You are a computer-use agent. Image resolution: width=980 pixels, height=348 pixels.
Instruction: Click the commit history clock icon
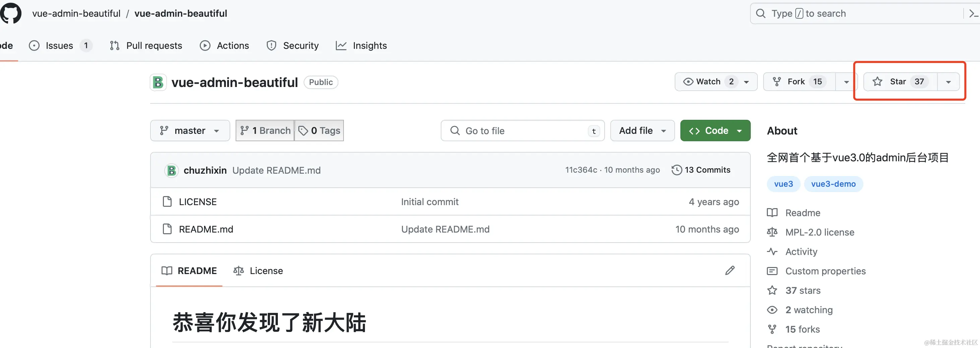(x=676, y=170)
